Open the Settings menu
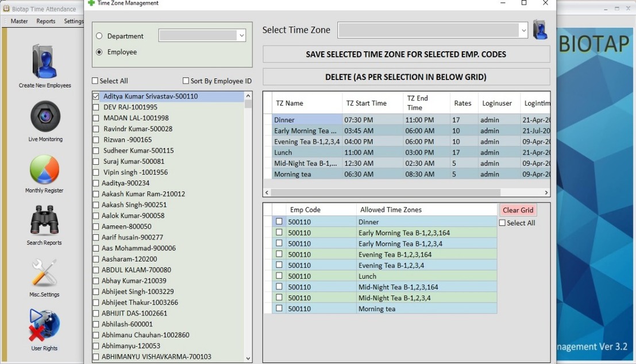 74,21
